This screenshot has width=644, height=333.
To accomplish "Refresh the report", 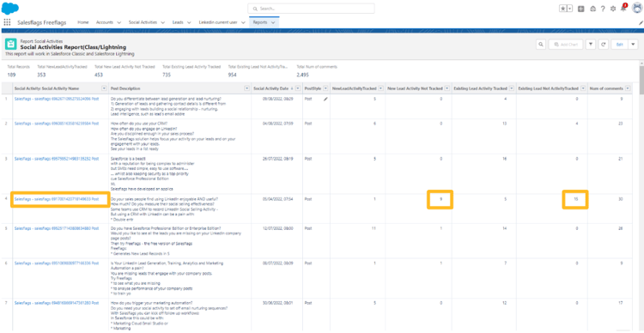I will click(x=603, y=45).
